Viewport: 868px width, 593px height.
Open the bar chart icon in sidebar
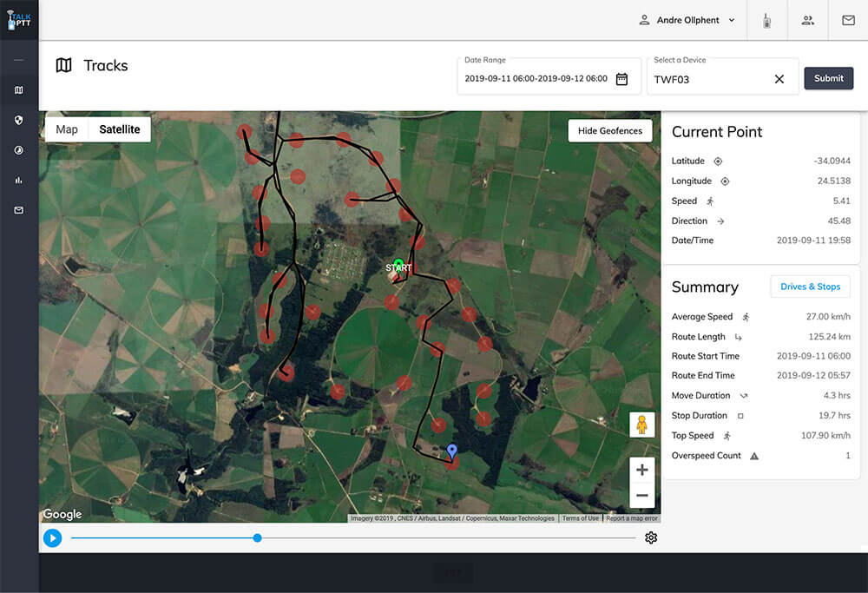click(x=19, y=180)
